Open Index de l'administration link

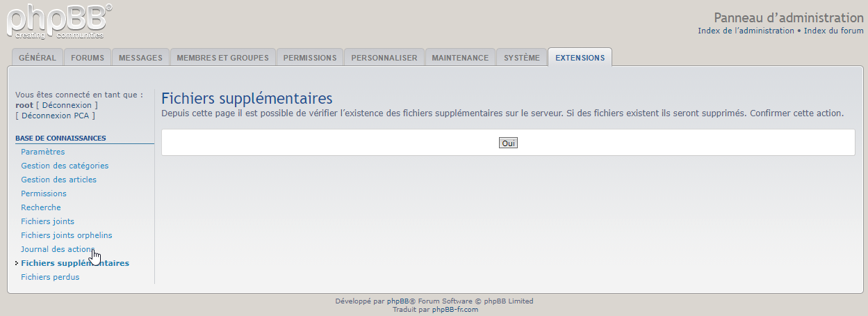(746, 31)
